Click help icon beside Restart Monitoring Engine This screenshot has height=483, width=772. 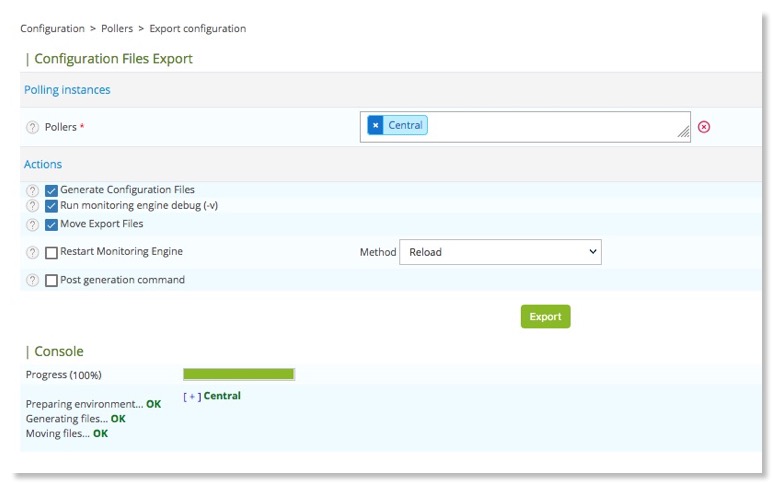[x=32, y=253]
